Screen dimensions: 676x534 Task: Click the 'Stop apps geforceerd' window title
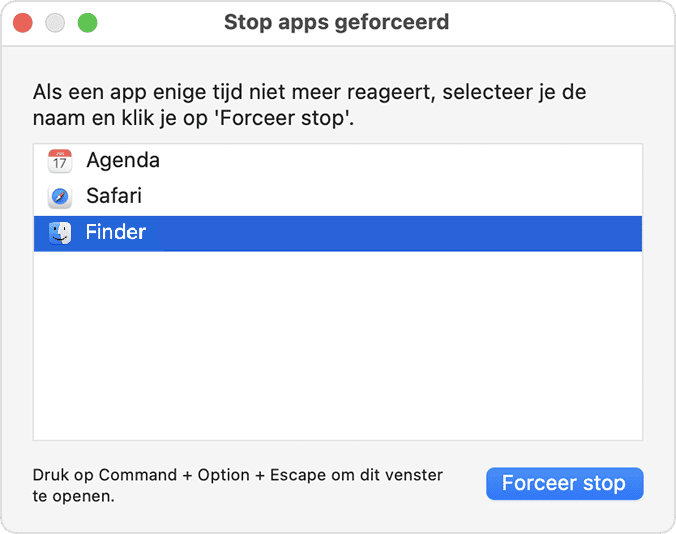[336, 22]
